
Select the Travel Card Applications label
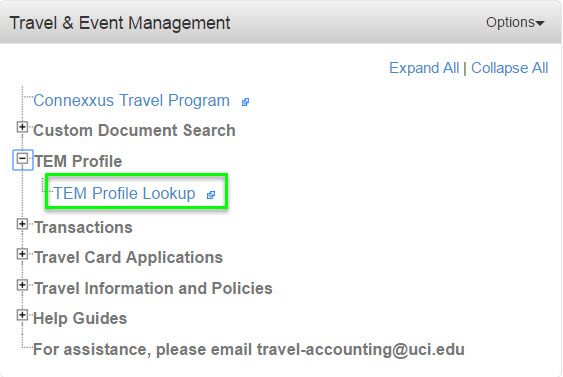click(x=129, y=258)
